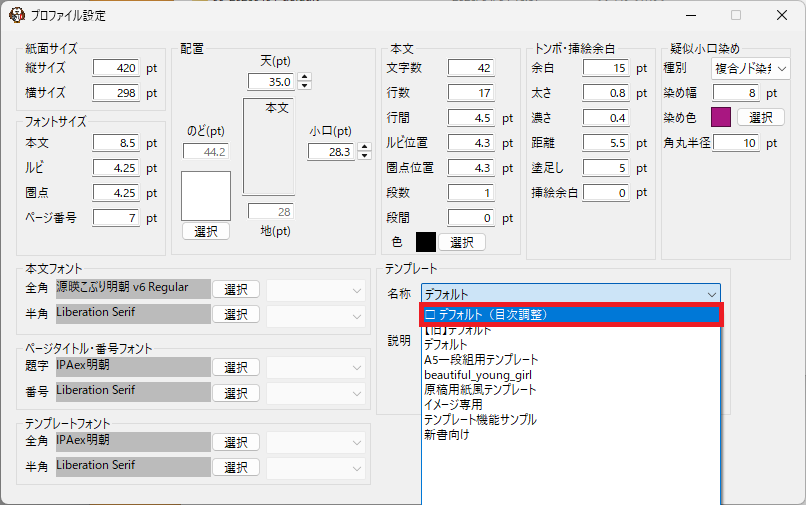Click the 本文 page layout preview
806x505 pixels.
coord(268,147)
